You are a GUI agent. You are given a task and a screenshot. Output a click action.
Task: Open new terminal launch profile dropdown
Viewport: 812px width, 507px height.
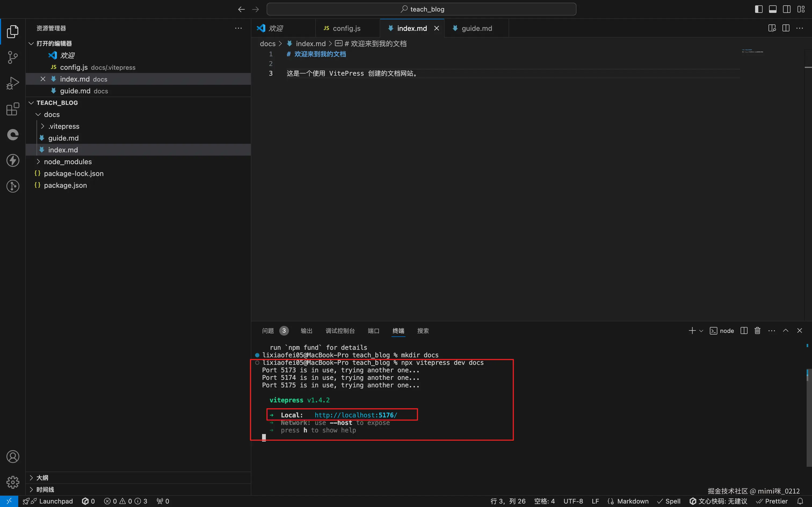pos(701,331)
